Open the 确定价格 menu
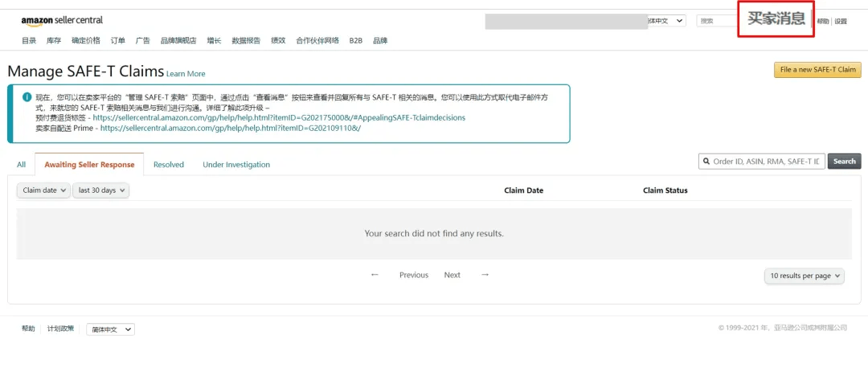 click(x=86, y=40)
